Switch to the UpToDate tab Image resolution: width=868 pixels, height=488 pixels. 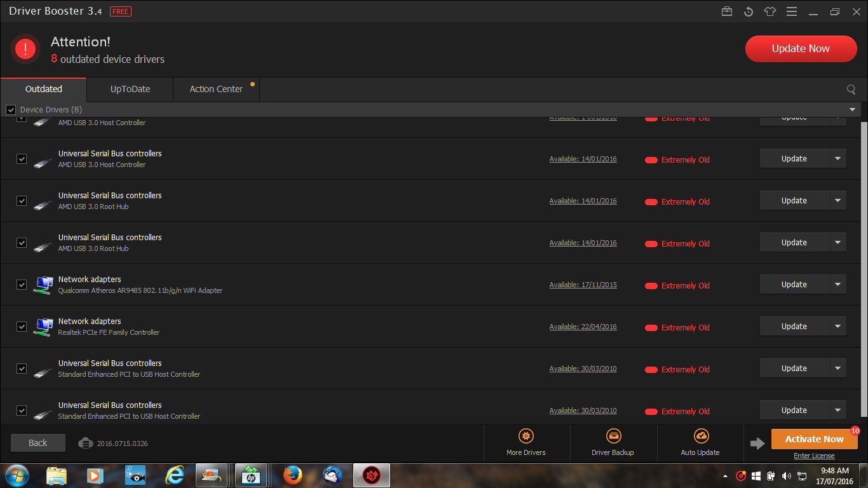pos(130,90)
